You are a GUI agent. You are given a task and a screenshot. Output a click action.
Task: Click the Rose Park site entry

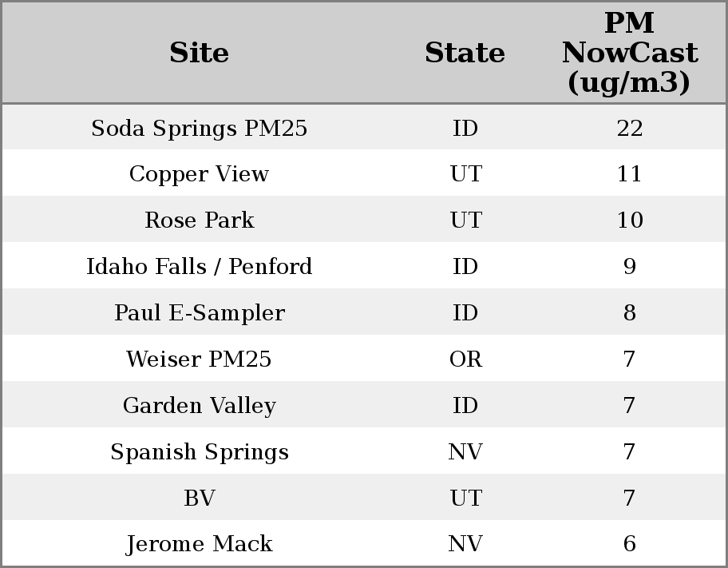[199, 220]
